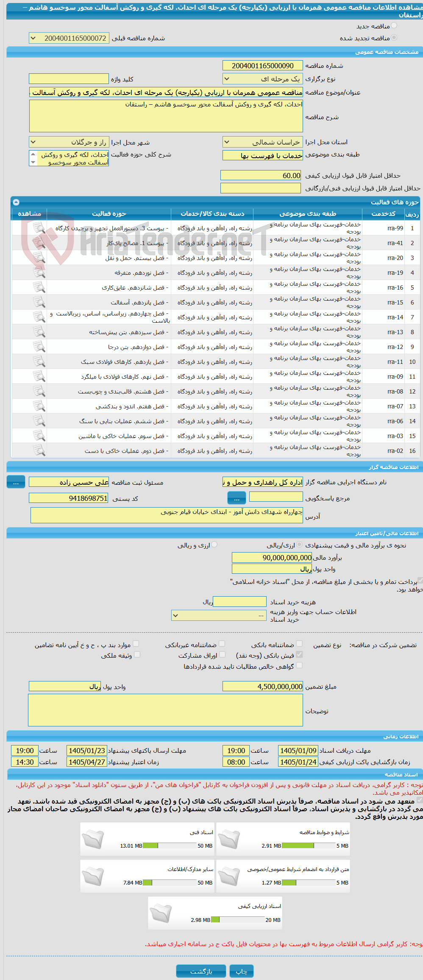The image size is (423, 980).
Task: Toggle ضمانتنامه غیربانکی checkbox
Action: coord(222,644)
